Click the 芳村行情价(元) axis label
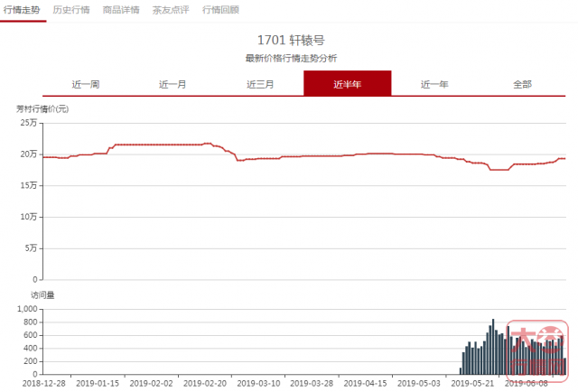The image size is (578, 392). [x=42, y=108]
